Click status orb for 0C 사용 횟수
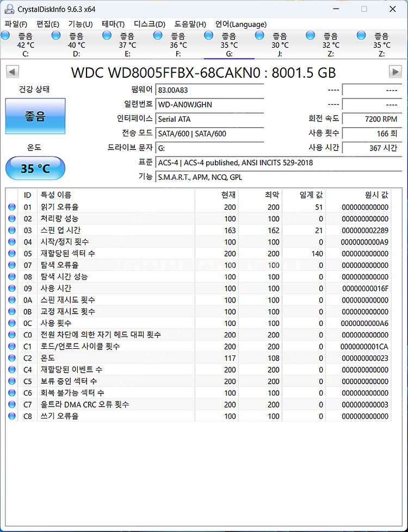 (12, 323)
